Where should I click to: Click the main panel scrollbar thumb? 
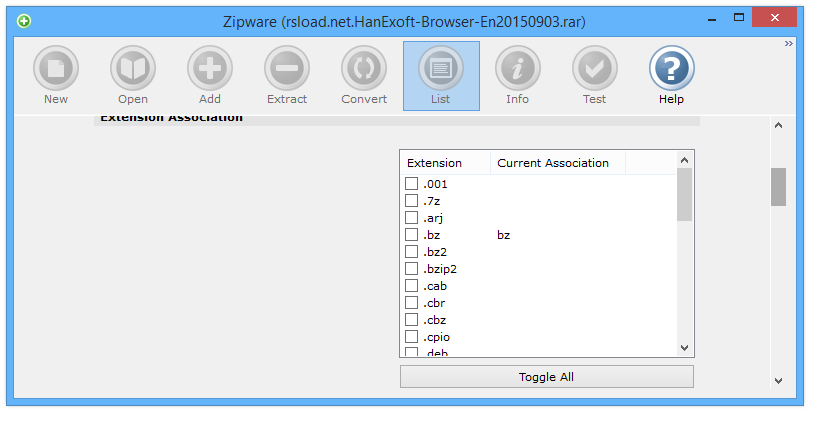tap(778, 187)
